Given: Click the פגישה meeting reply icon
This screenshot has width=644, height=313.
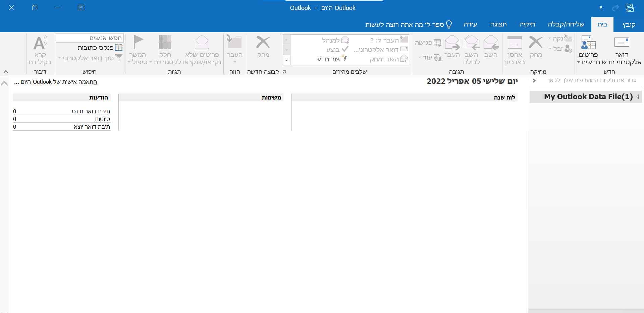Looking at the screenshot, I should (x=428, y=43).
